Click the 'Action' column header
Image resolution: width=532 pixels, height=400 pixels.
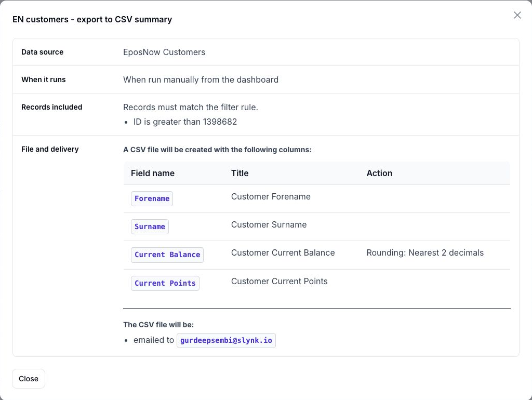379,173
